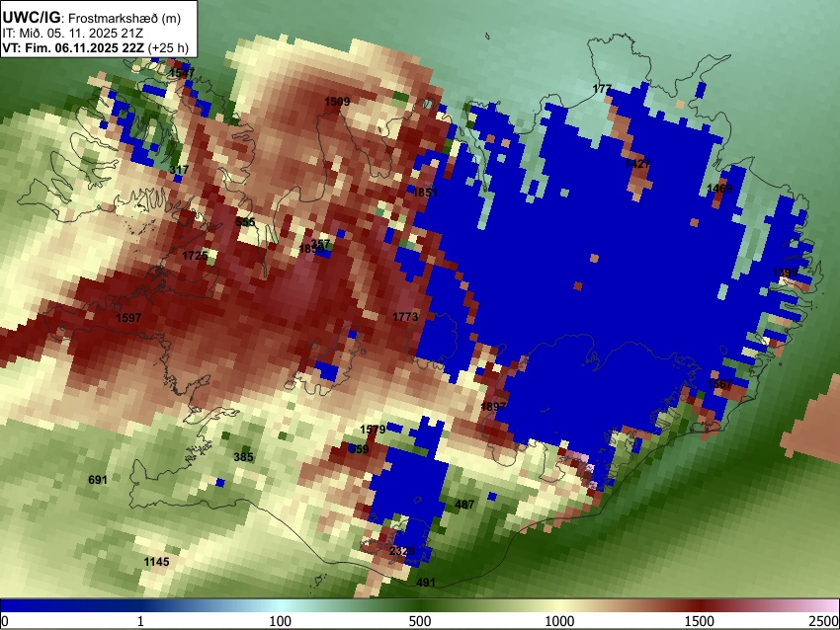840x630 pixels.
Task: Select the 177 label on the north coast
Action: (x=602, y=88)
